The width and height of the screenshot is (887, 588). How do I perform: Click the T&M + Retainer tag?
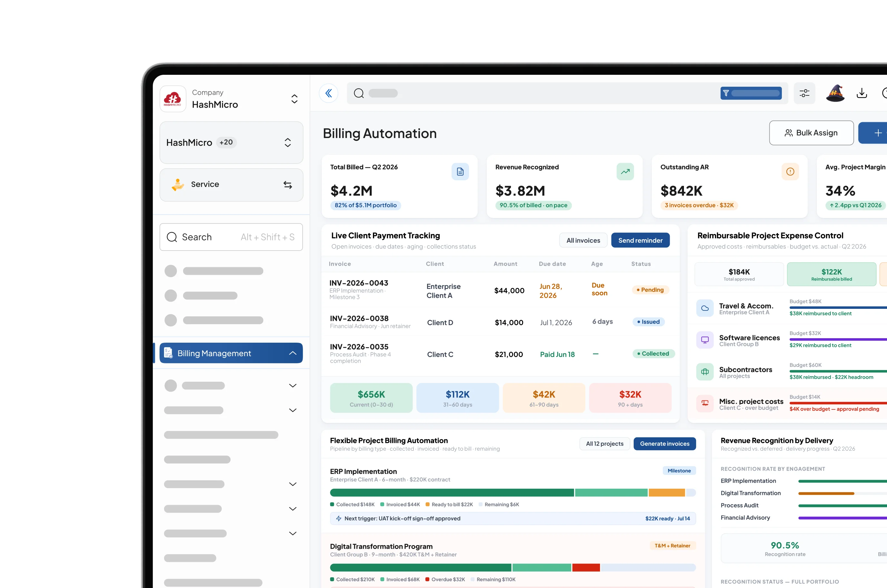click(x=672, y=546)
